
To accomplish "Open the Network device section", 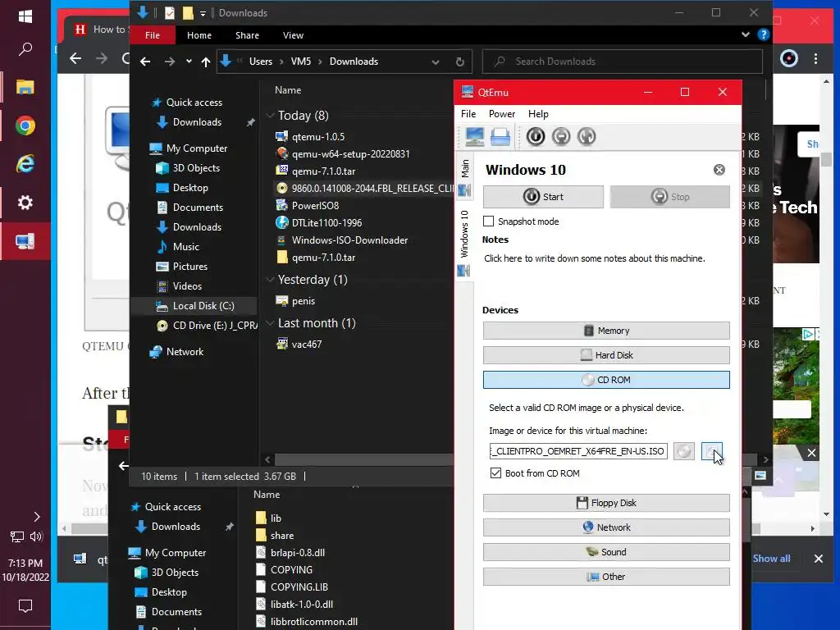I will [x=606, y=527].
